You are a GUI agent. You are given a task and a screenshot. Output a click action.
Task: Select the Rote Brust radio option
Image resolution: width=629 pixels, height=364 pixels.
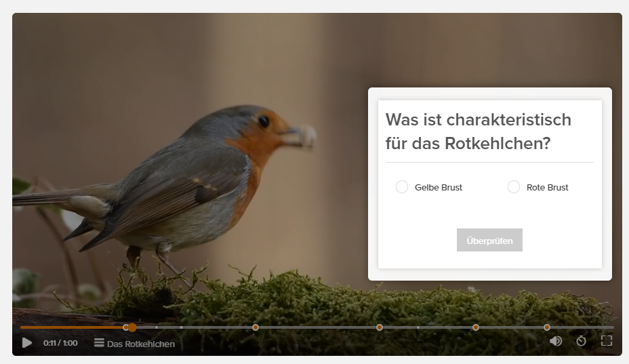[514, 187]
